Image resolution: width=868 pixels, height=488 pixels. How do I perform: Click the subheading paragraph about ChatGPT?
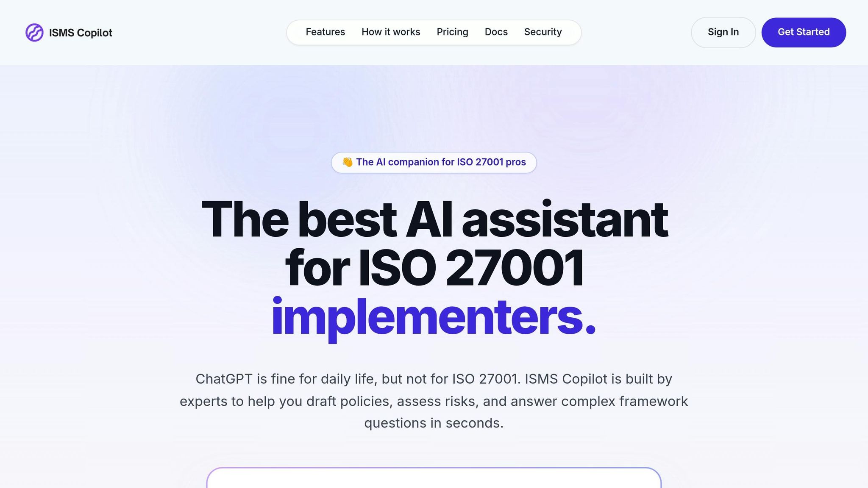(434, 401)
